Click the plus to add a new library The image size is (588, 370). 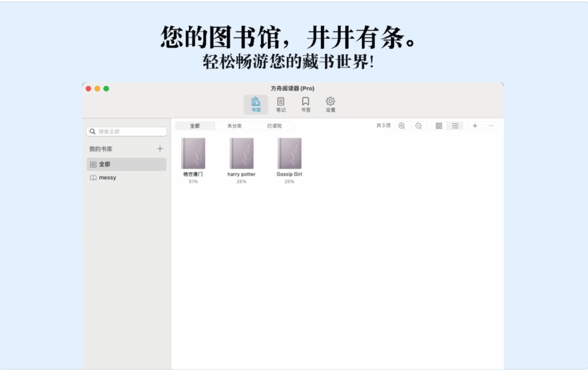160,149
